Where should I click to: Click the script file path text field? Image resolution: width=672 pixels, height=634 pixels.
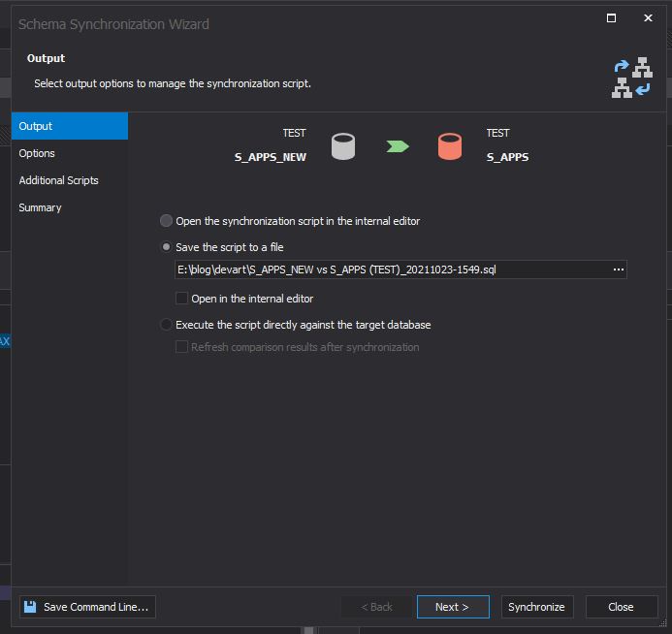388,269
